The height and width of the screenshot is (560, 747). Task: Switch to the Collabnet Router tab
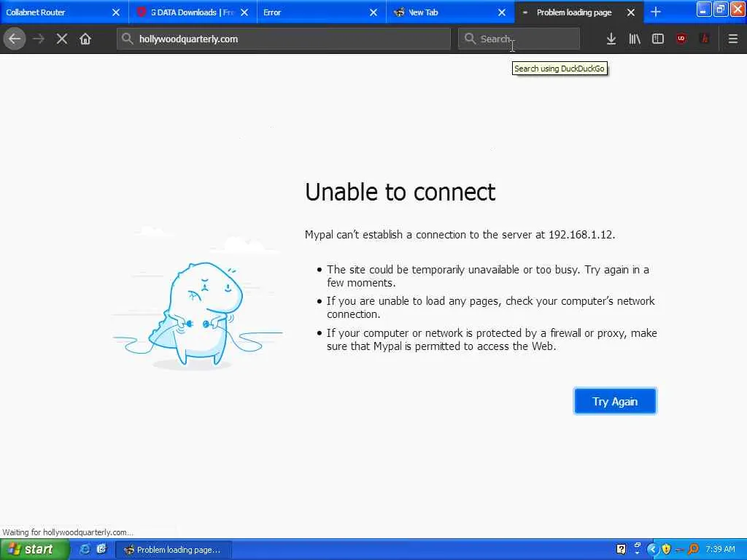coord(64,12)
